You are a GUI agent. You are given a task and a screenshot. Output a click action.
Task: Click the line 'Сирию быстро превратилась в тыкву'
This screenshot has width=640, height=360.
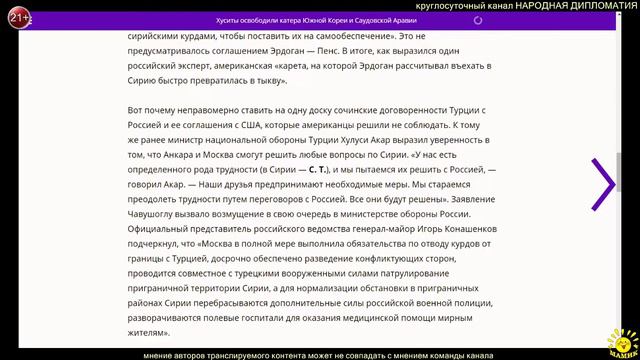tap(207, 81)
